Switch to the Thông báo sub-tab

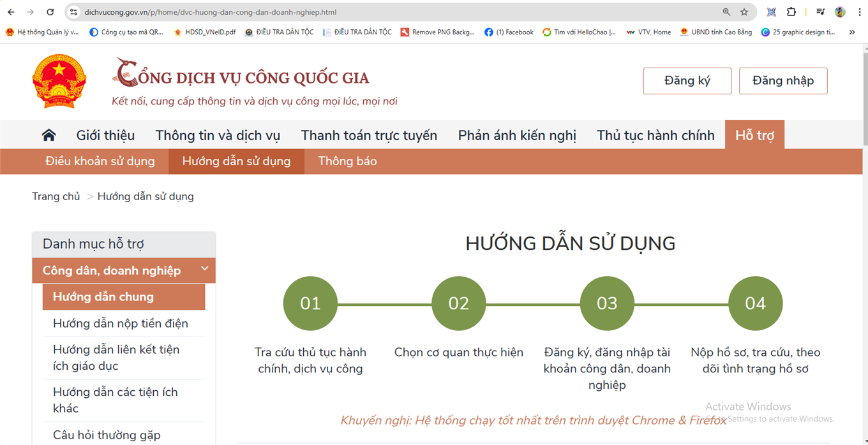pyautogui.click(x=347, y=161)
